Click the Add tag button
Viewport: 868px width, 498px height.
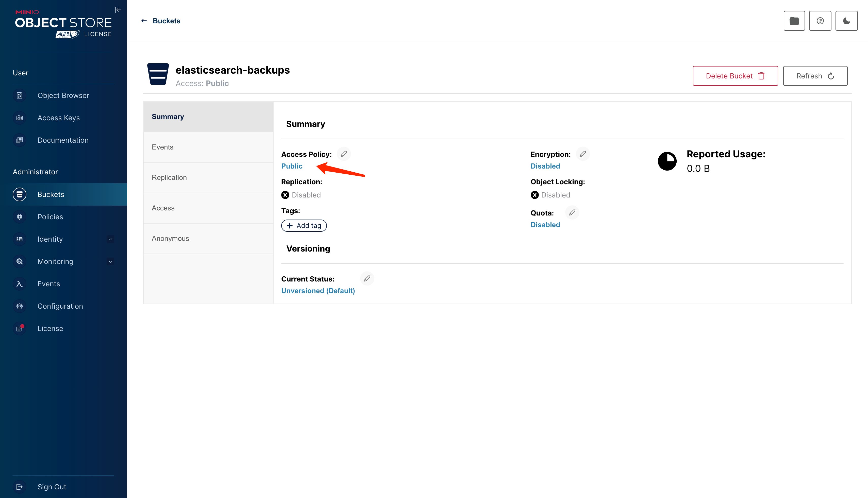pos(304,226)
